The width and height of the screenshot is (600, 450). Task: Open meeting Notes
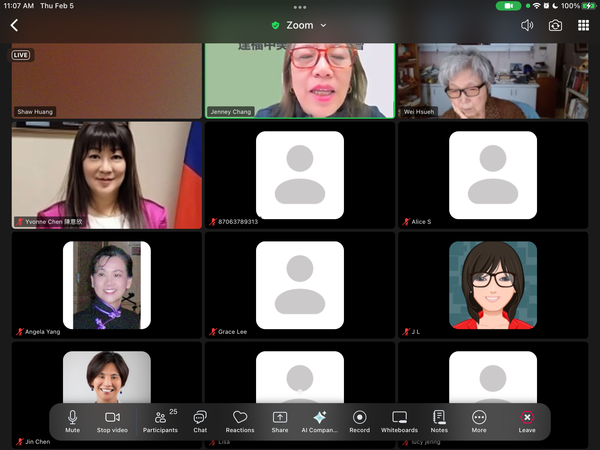[439, 419]
